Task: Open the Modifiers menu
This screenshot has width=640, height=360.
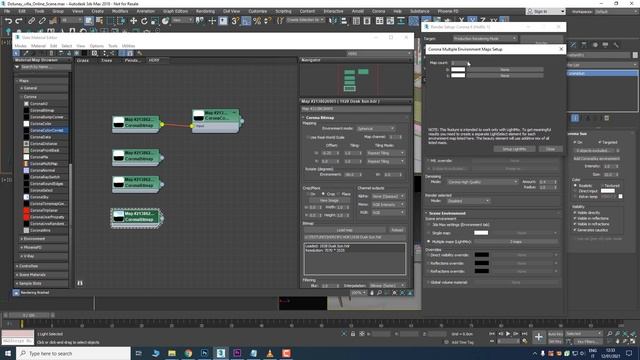Action: 120,11
